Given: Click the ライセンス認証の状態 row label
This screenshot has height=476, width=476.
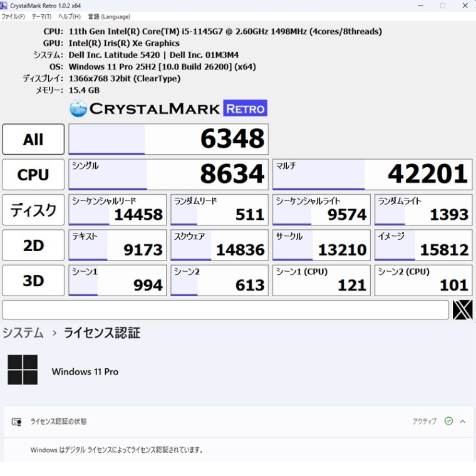Looking at the screenshot, I should (59, 422).
